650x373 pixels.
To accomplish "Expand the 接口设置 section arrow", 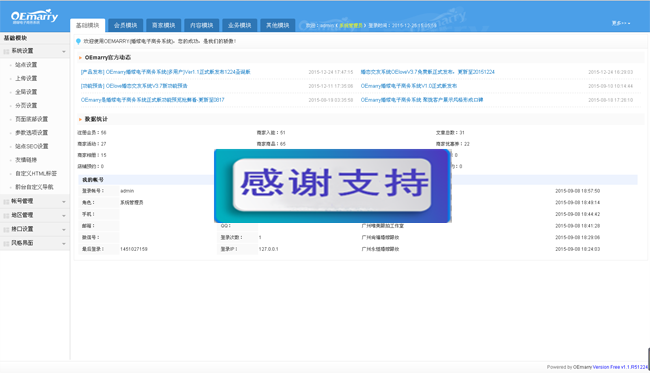I will [x=64, y=230].
